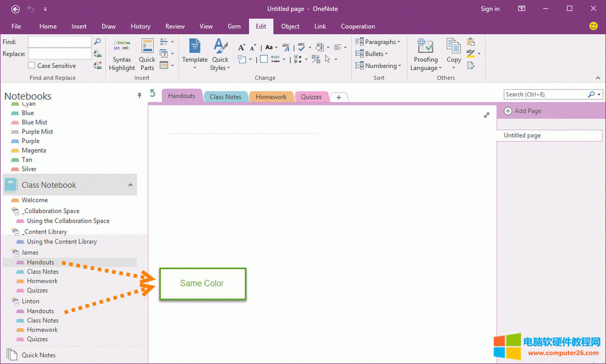Click the text highlight color button
The height and width of the screenshot is (364, 606).
470,53
